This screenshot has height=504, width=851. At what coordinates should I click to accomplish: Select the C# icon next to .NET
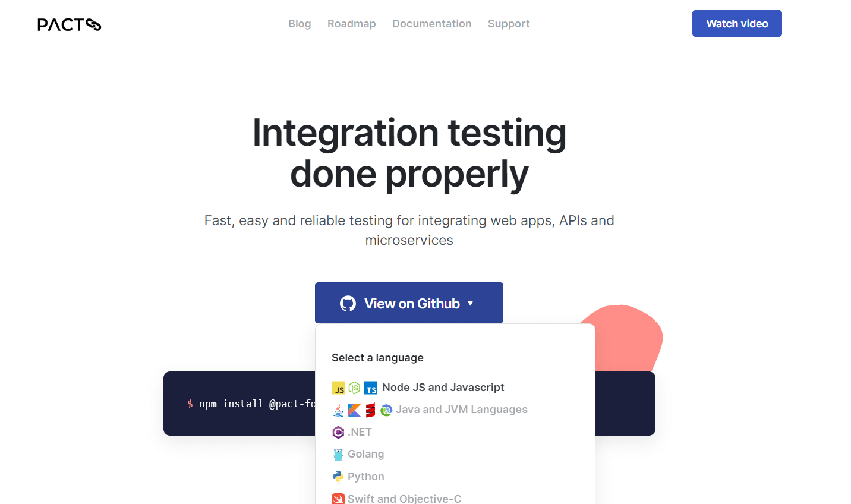tap(338, 432)
